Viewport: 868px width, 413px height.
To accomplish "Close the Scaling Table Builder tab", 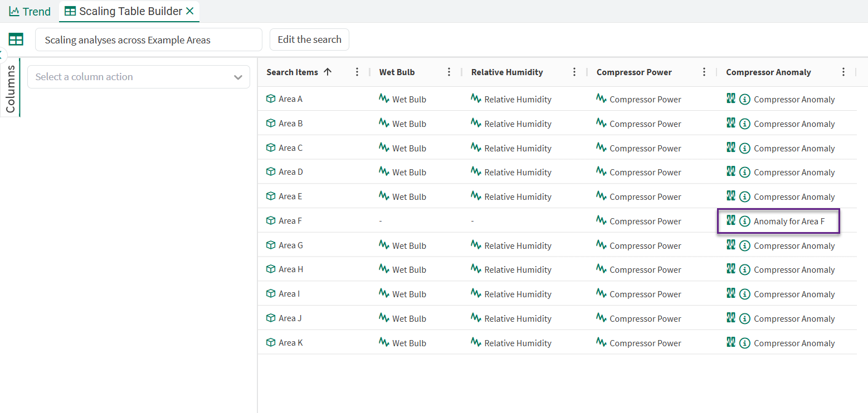I will point(190,11).
